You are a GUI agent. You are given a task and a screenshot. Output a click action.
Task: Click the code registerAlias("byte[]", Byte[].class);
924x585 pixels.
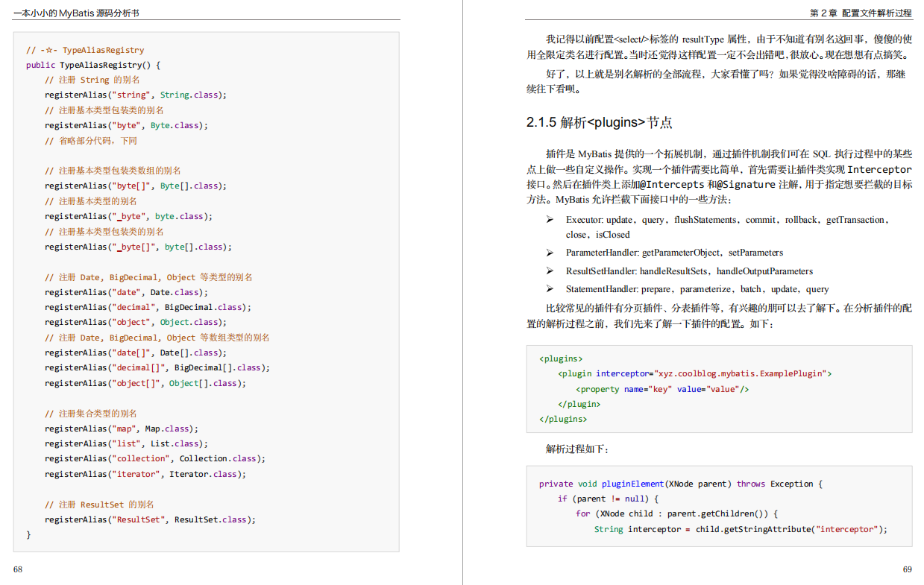[136, 186]
